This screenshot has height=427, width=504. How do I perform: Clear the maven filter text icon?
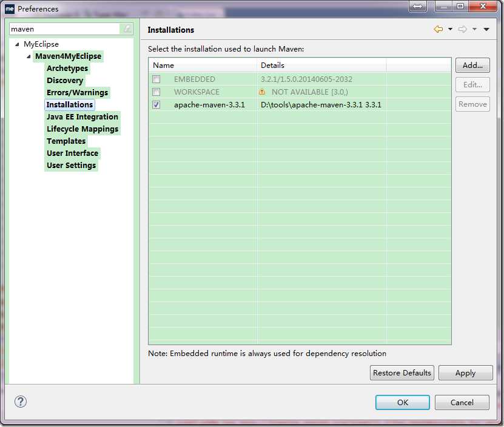127,29
